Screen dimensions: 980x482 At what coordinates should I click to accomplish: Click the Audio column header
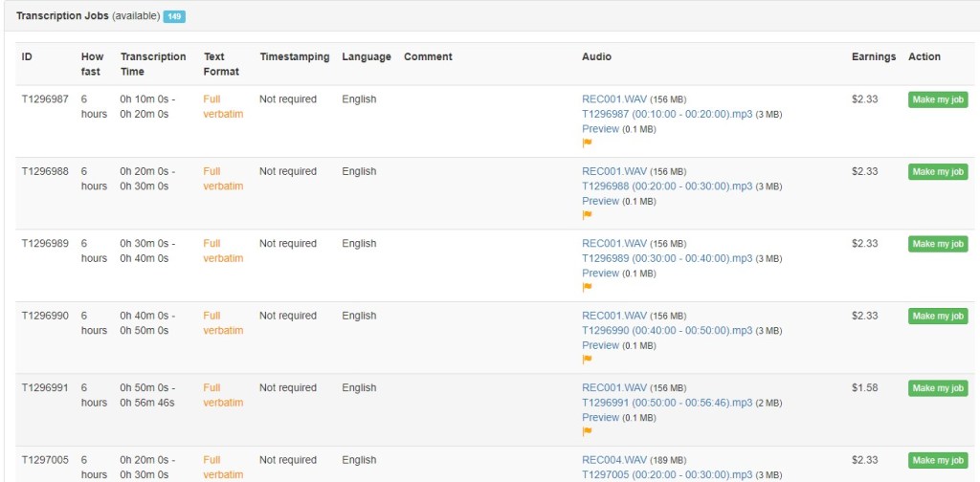[x=596, y=56]
